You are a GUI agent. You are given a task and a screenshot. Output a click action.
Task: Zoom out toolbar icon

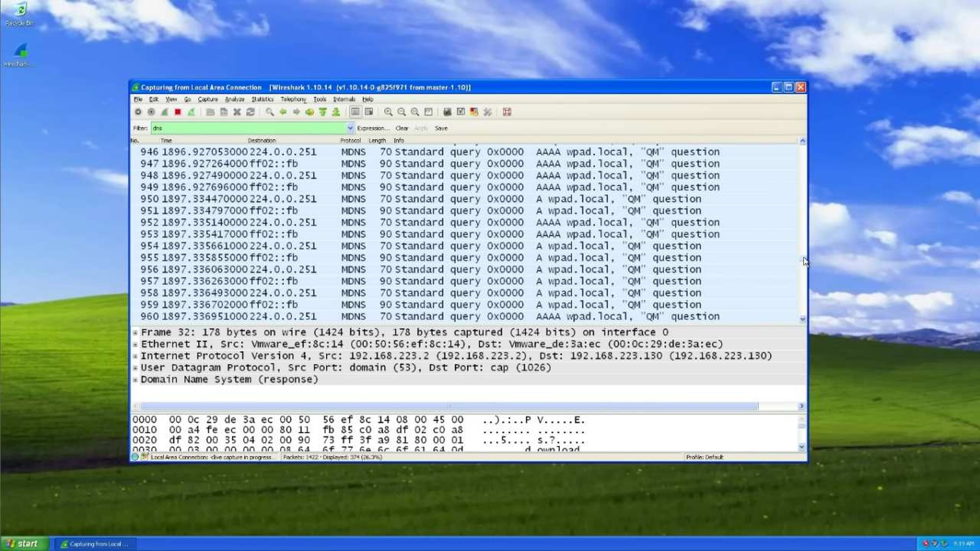tap(401, 112)
